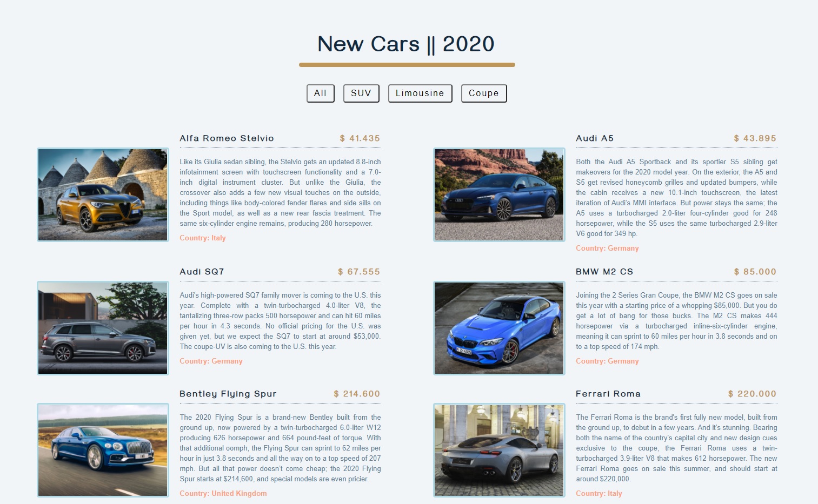The height and width of the screenshot is (504, 818).
Task: Select the $ 85.000 price label
Action: click(755, 272)
